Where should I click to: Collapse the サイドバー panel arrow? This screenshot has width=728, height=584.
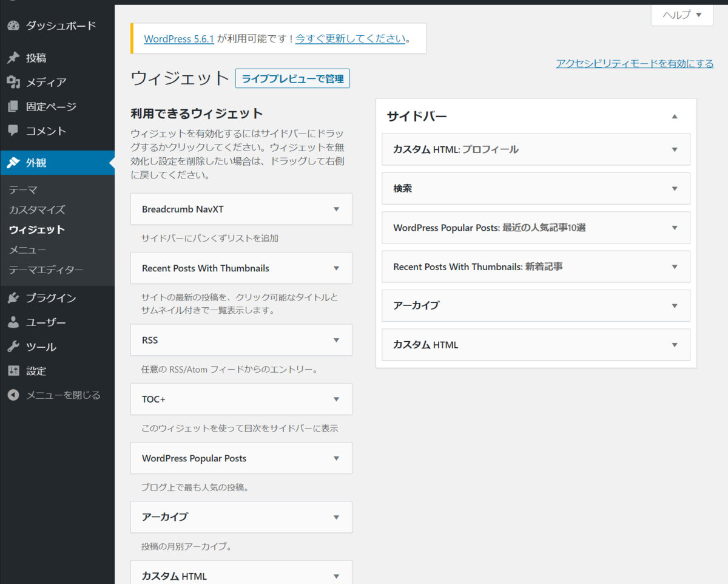click(x=675, y=117)
